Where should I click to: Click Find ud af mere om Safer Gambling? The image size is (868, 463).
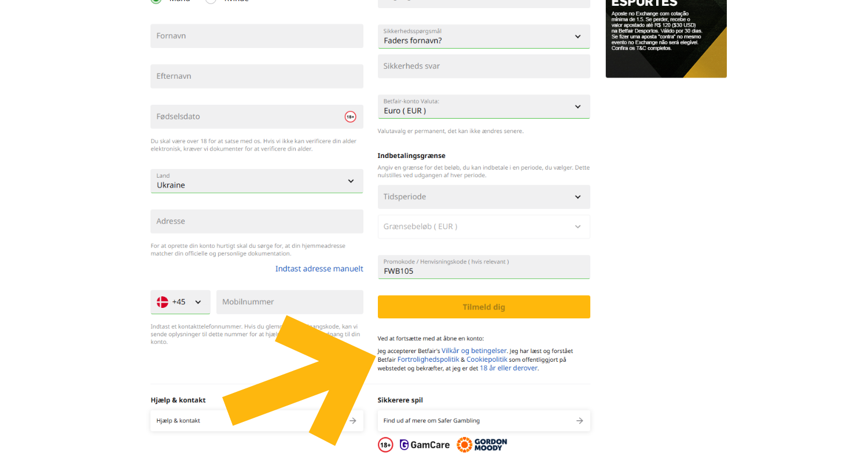(484, 421)
